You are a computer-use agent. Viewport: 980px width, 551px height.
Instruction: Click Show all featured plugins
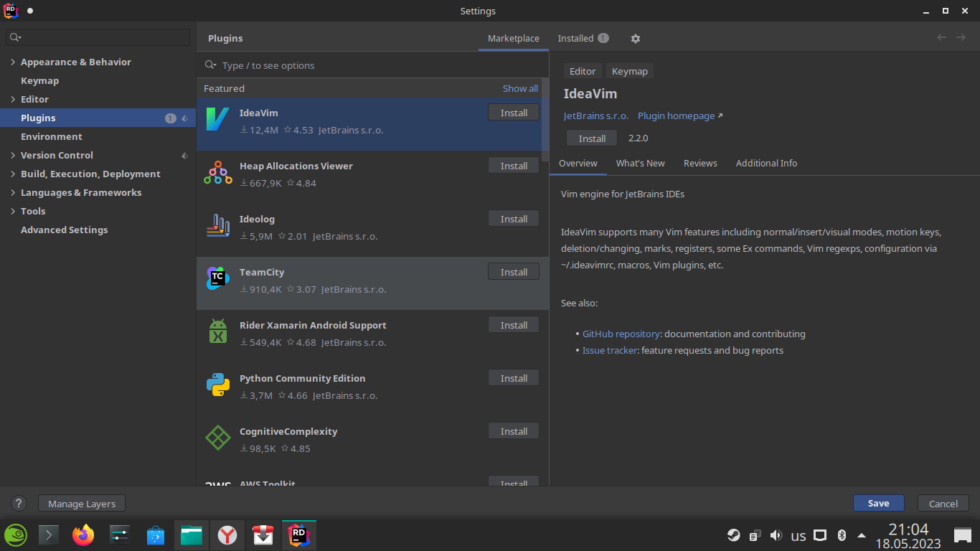520,89
